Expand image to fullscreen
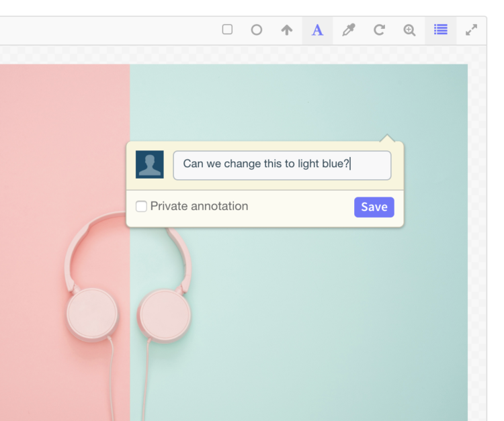The image size is (504, 421). (x=471, y=30)
